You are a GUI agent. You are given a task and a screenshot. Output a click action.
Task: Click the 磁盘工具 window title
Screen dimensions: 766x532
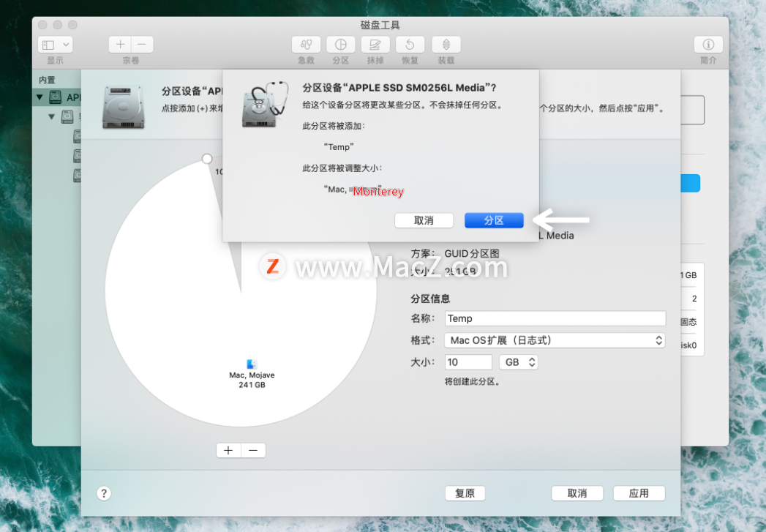pyautogui.click(x=380, y=25)
